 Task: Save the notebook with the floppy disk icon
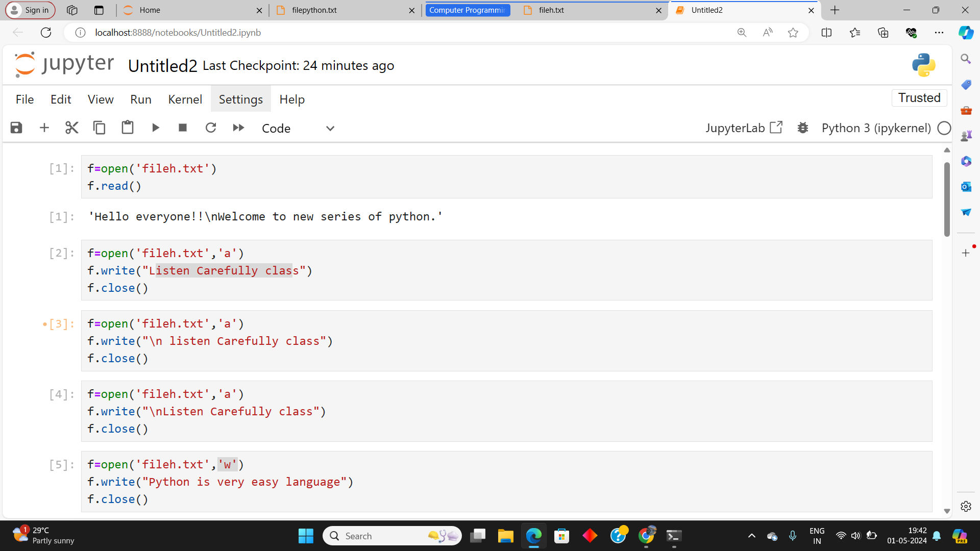tap(16, 128)
